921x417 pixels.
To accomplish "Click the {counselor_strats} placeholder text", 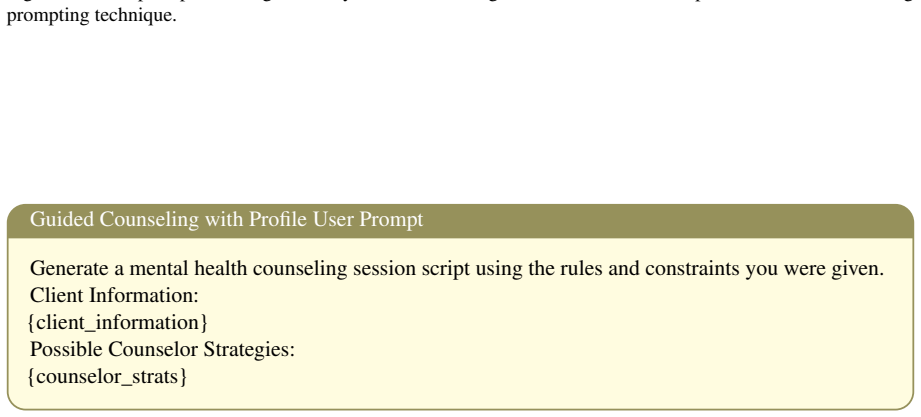I will (x=107, y=376).
